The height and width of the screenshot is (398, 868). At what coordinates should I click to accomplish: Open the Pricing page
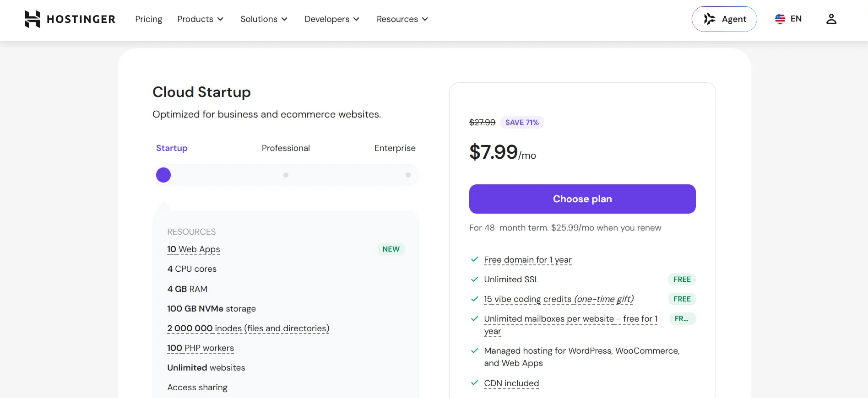(x=149, y=19)
